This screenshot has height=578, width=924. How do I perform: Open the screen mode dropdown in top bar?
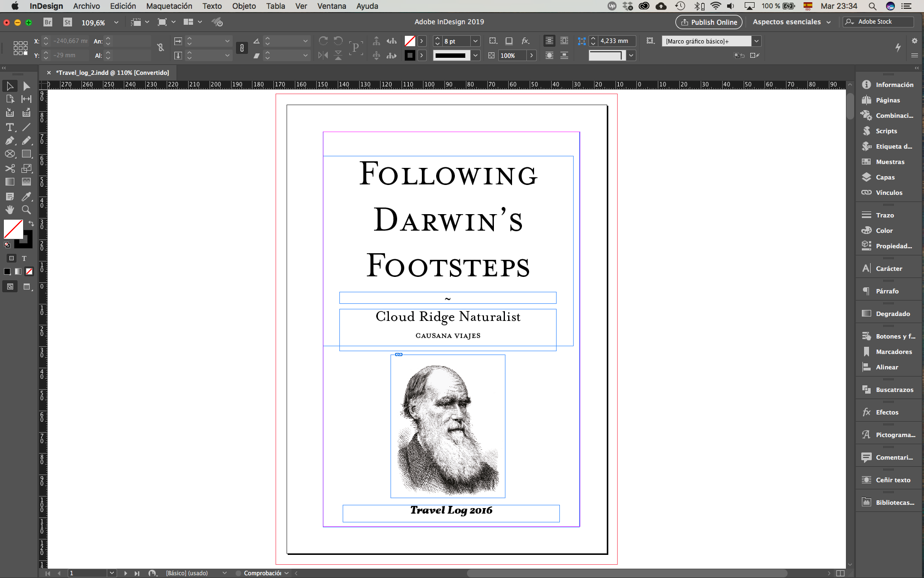(x=166, y=22)
